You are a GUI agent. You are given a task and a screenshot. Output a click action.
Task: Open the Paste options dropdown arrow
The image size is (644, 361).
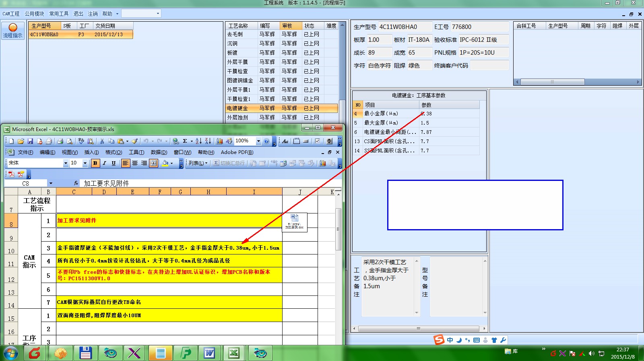click(x=127, y=141)
